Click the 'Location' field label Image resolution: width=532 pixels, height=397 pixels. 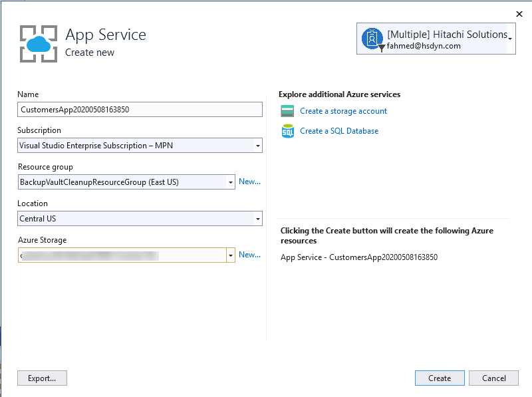33,203
